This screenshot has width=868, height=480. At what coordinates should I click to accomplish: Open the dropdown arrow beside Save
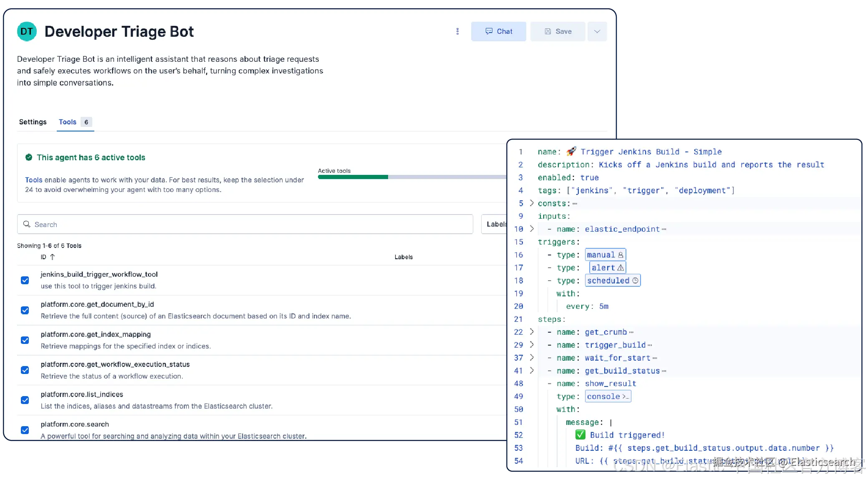click(x=597, y=31)
